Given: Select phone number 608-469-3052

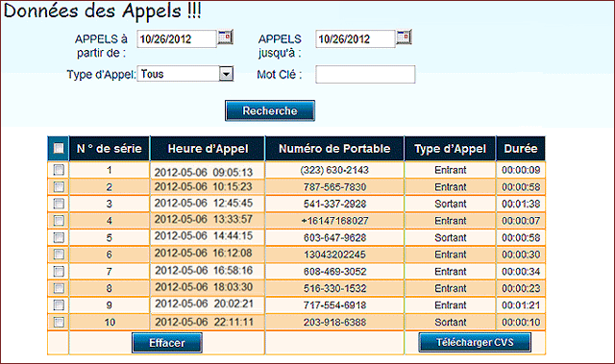Looking at the screenshot, I should pos(334,271).
